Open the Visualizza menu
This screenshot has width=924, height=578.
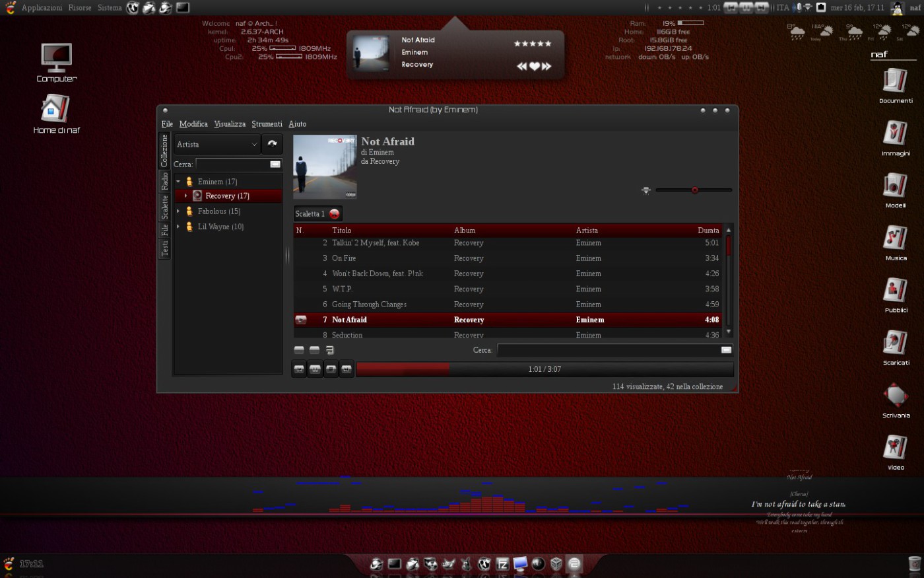230,124
